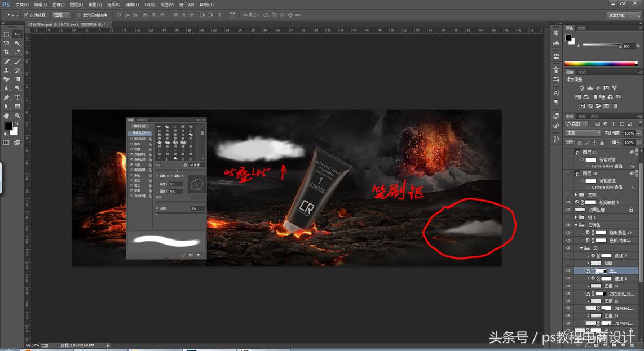644x351 pixels.
Task: Select the Crop tool
Action: [x=7, y=52]
